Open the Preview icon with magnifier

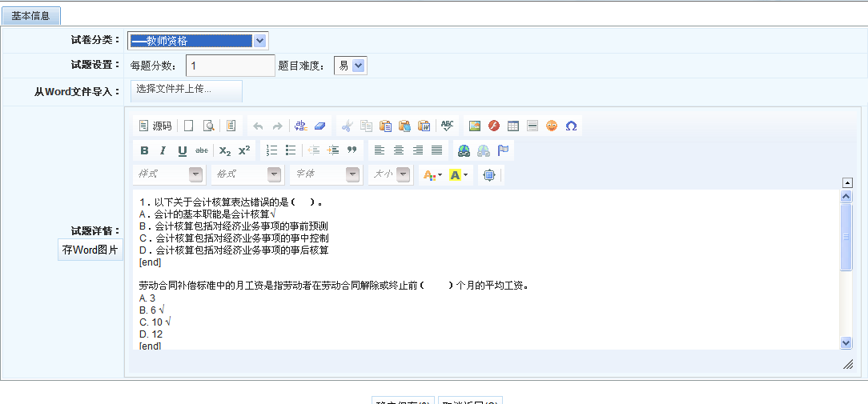[209, 126]
